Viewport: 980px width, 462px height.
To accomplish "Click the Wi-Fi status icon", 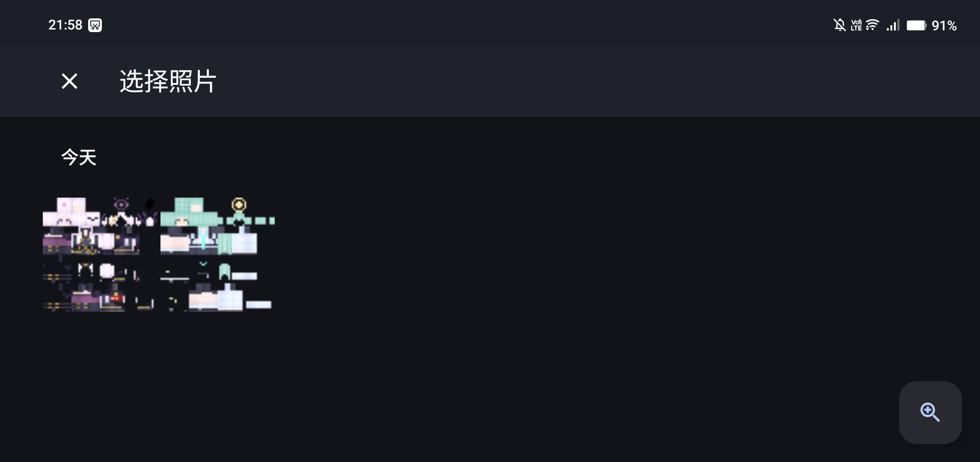I will 872,25.
